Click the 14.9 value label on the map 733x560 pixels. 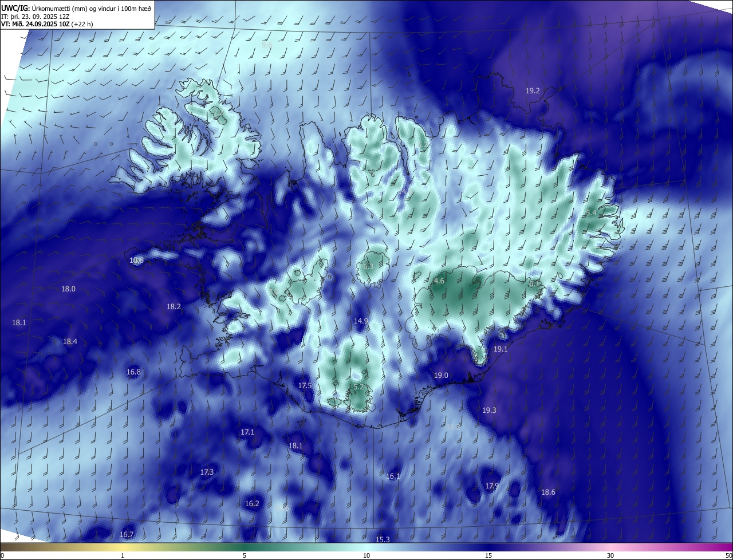[361, 321]
